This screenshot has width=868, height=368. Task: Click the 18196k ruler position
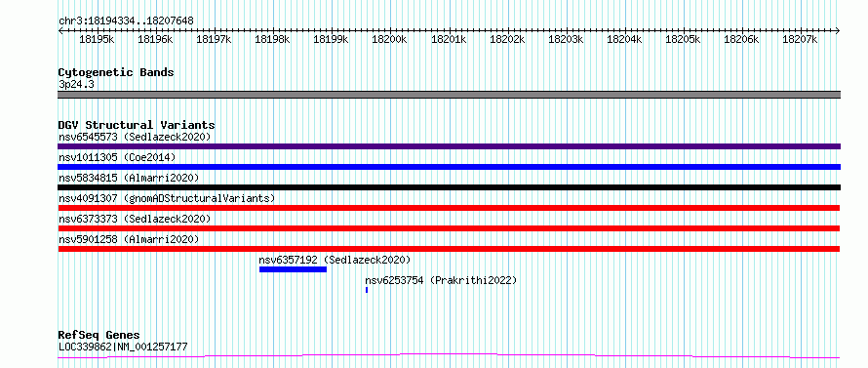pos(155,39)
